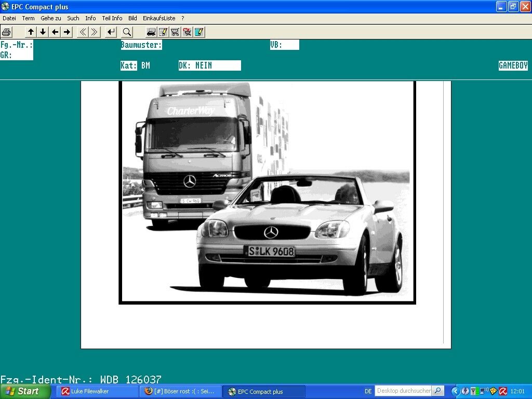The width and height of the screenshot is (532, 399).
Task: Click the EPC Compact plus title icon
Action: (x=5, y=6)
